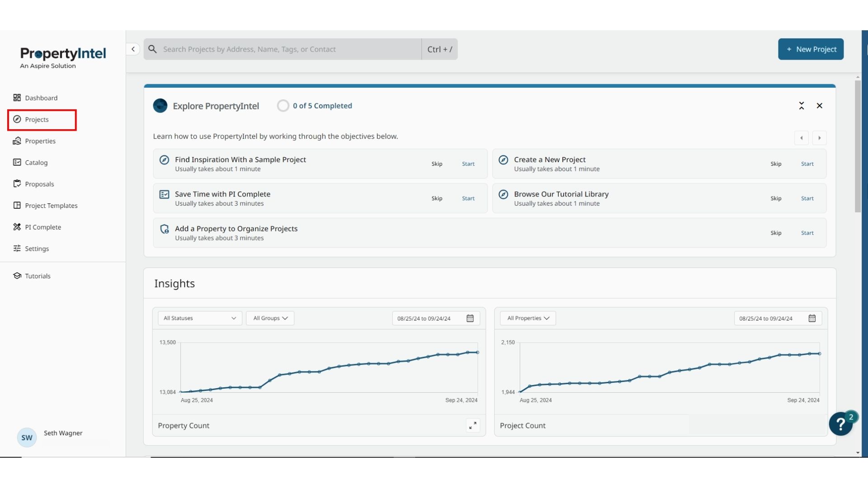Select Dashboard in the sidebar menu
This screenshot has height=488, width=868.
click(x=41, y=98)
